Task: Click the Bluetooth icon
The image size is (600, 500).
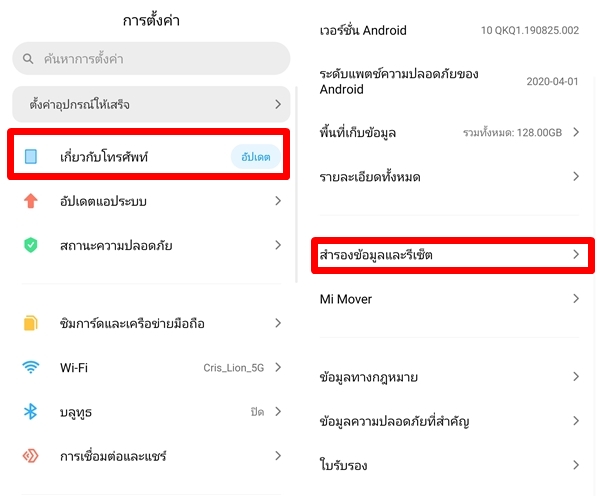Action: 31,411
